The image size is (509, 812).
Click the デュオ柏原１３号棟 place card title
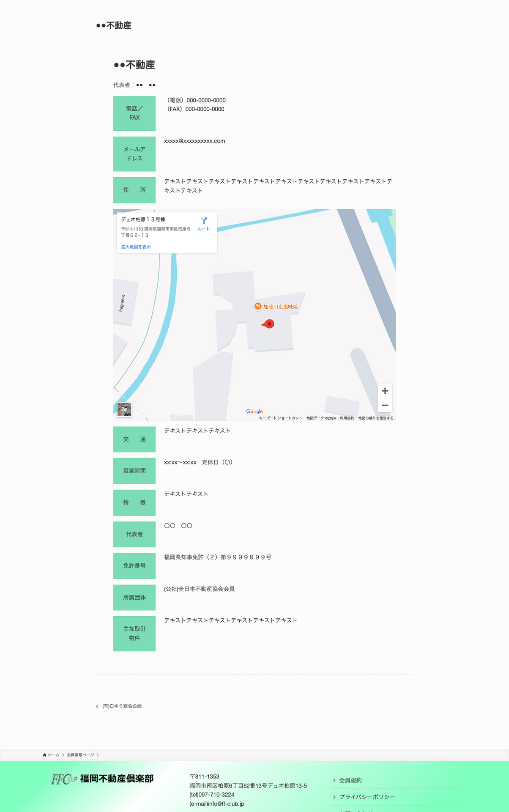pyautogui.click(x=143, y=219)
